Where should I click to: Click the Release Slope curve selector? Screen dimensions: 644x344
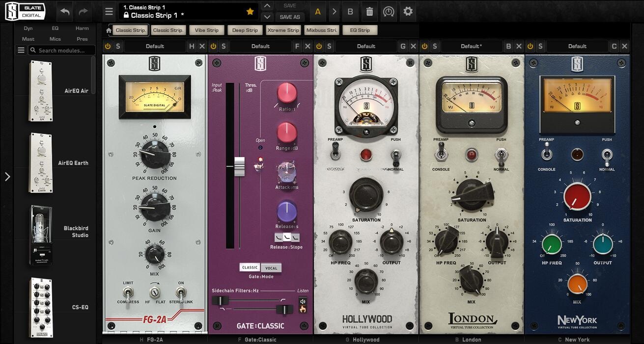point(287,238)
